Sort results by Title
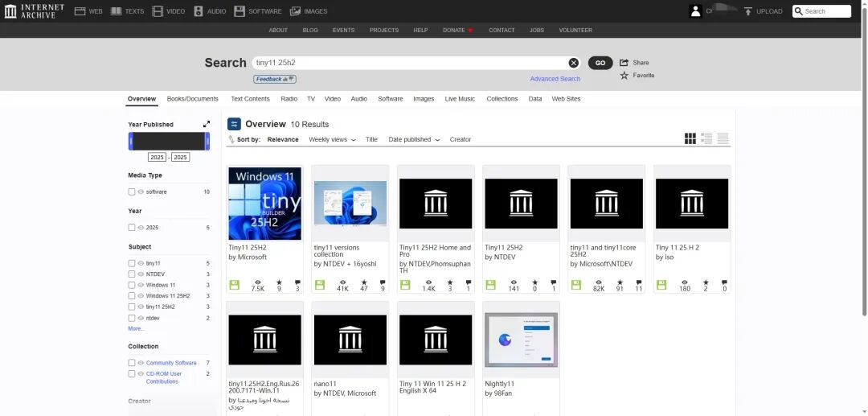The width and height of the screenshot is (868, 416). click(371, 139)
